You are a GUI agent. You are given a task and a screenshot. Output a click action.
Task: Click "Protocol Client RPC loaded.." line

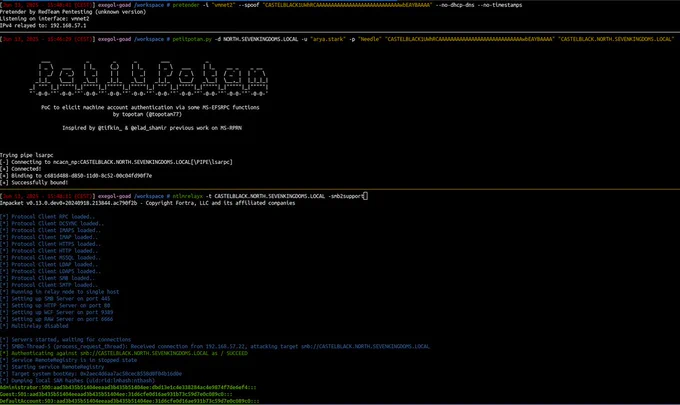tap(48, 217)
